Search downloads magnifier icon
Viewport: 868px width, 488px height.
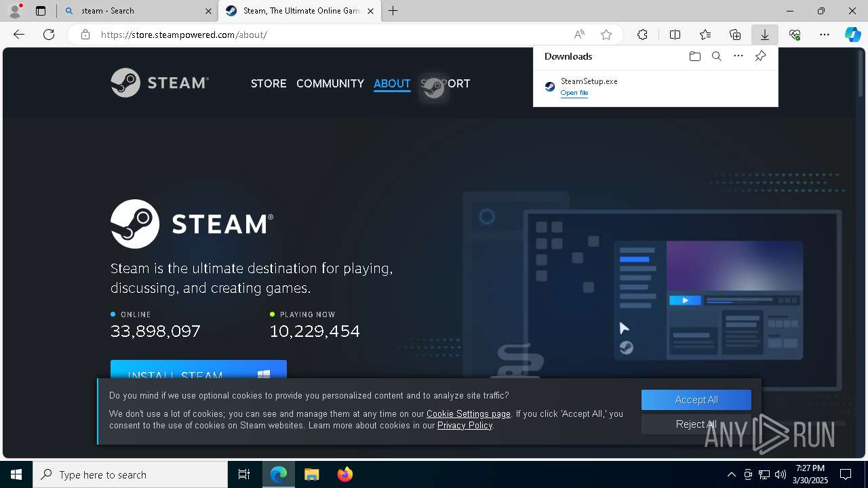[x=717, y=56]
